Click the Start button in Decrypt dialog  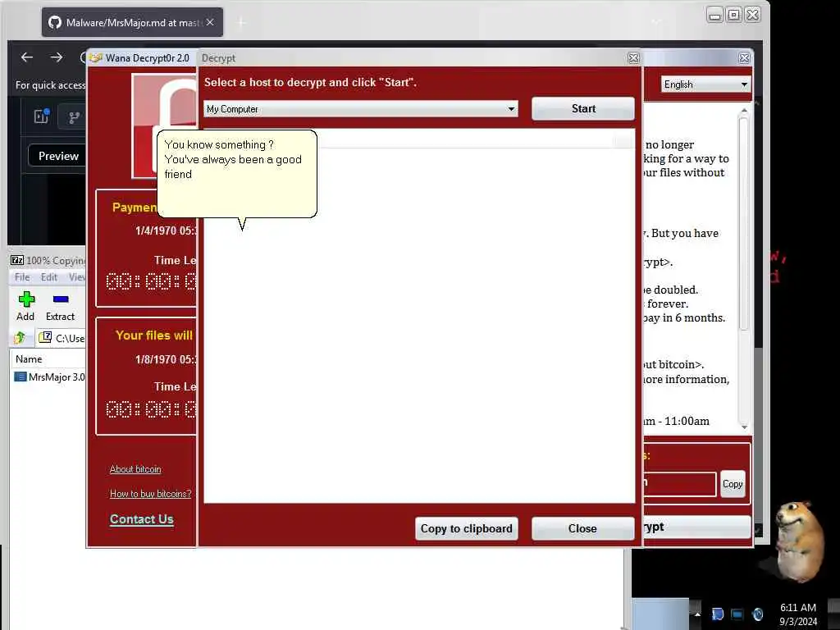583,109
